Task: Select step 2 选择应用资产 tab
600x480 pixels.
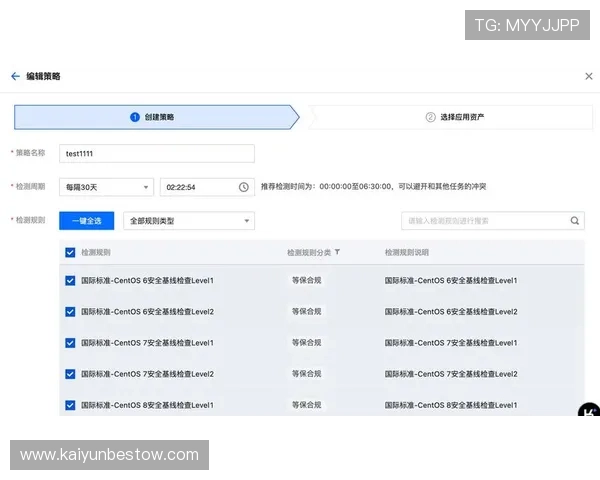Action: tap(450, 117)
